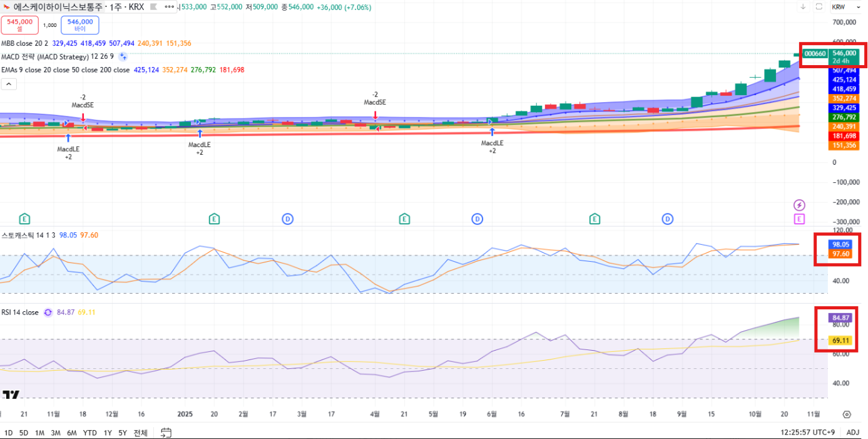The height and width of the screenshot is (439, 868).
Task: Click the +36,000 (+7.06%) change value
Action: [x=344, y=7]
